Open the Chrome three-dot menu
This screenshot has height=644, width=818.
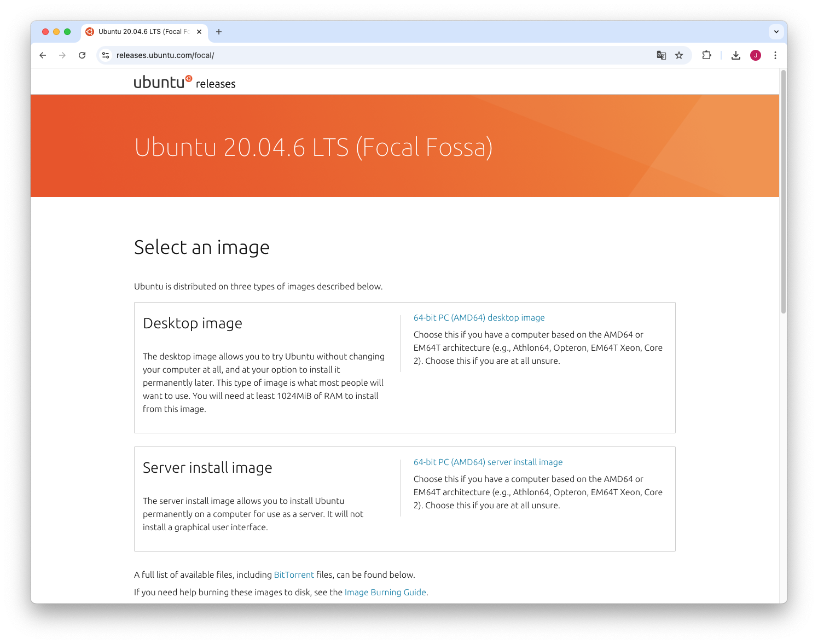pos(775,55)
